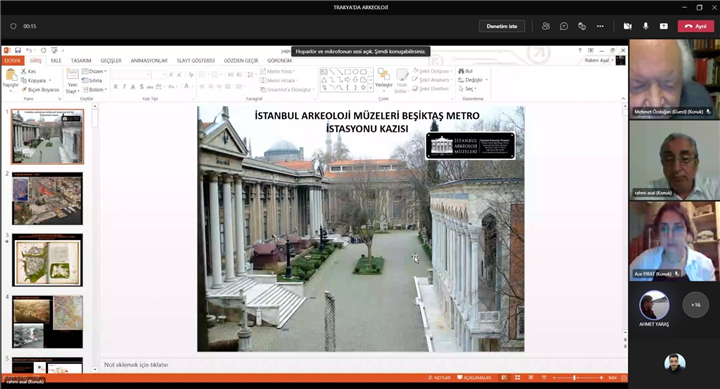Switch to the GÖRÜNÜM tab

pos(279,61)
